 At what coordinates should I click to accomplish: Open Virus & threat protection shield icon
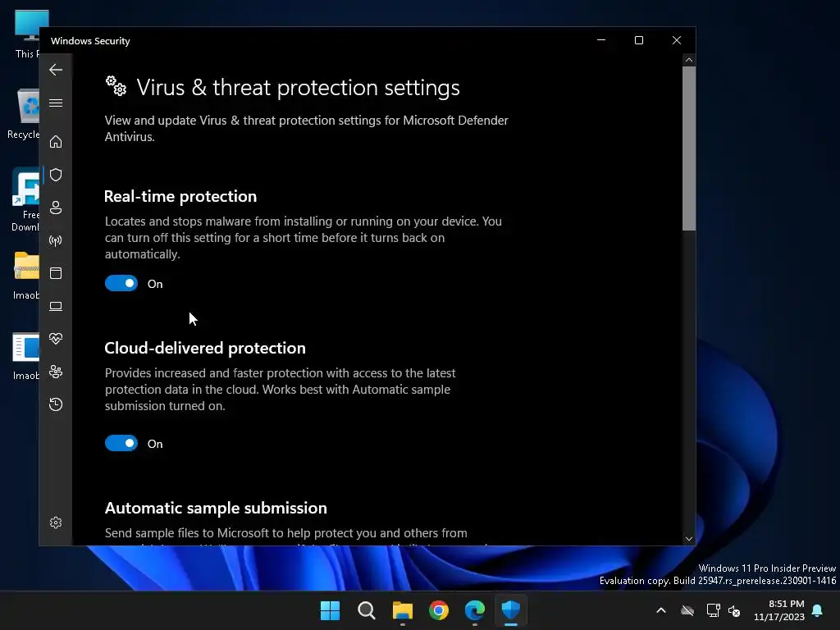coord(56,175)
